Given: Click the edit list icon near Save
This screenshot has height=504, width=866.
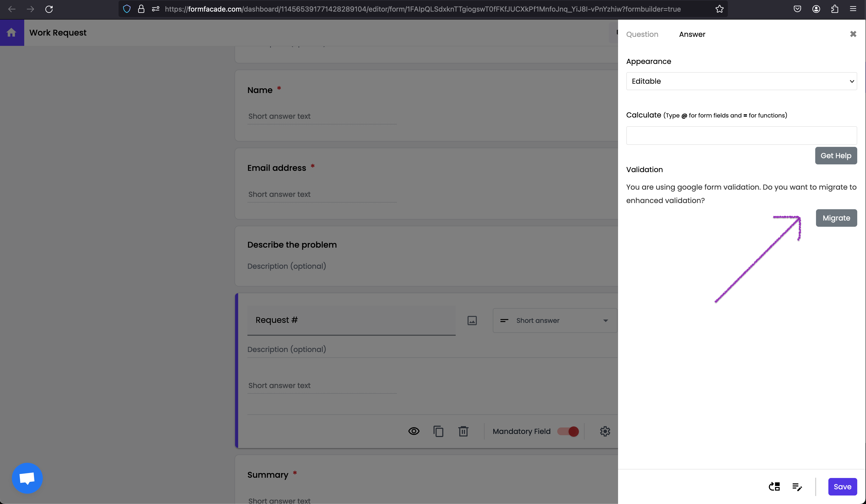Looking at the screenshot, I should (797, 487).
